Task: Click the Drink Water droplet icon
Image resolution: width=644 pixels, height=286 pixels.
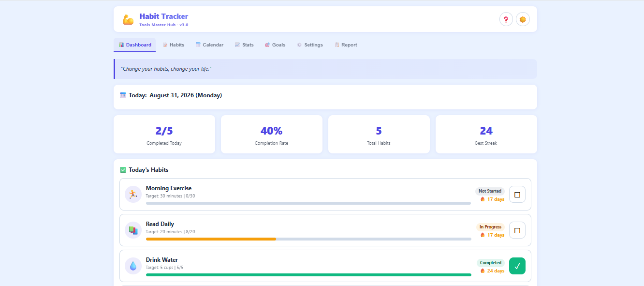Action: coord(133,266)
